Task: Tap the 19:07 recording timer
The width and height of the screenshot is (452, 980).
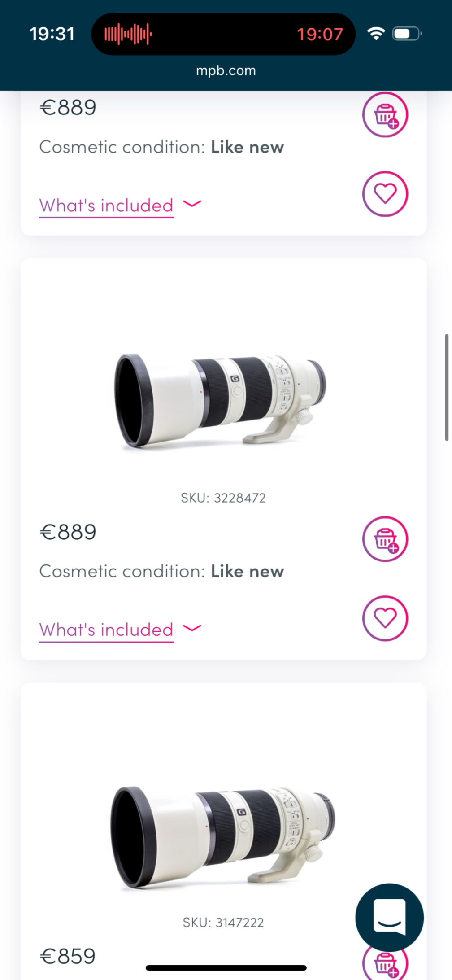Action: [x=320, y=34]
